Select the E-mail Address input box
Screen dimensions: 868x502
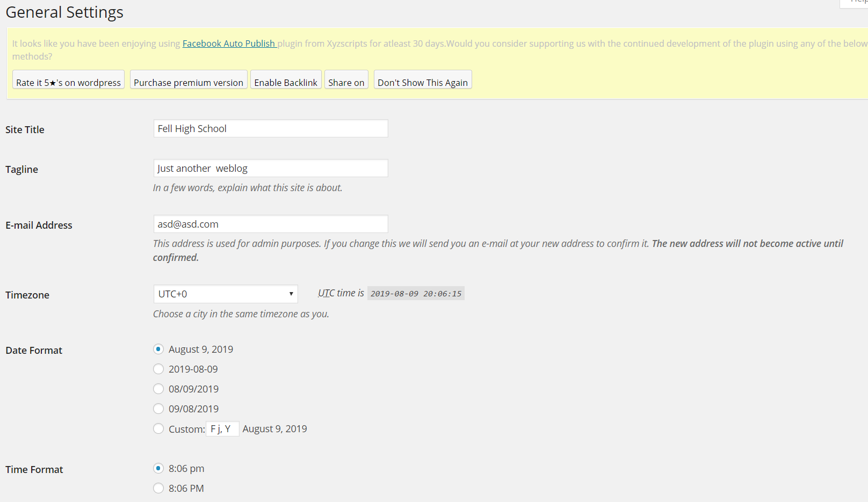pyautogui.click(x=270, y=224)
